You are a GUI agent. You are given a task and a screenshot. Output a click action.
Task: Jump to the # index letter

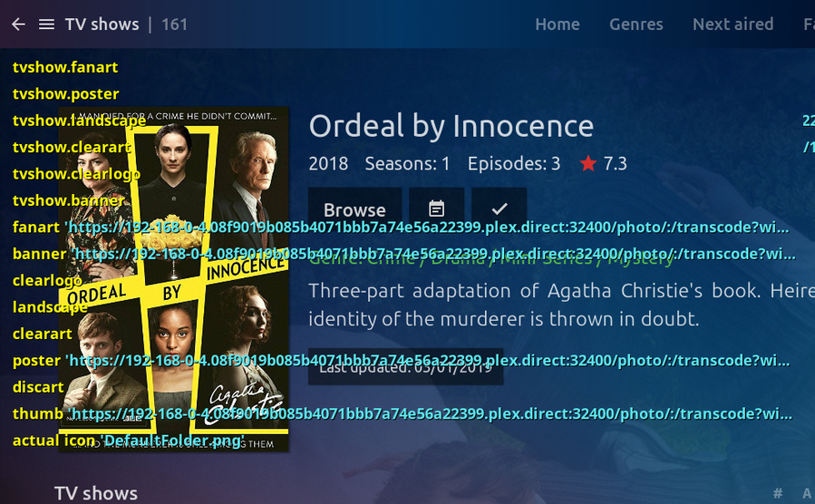778,493
